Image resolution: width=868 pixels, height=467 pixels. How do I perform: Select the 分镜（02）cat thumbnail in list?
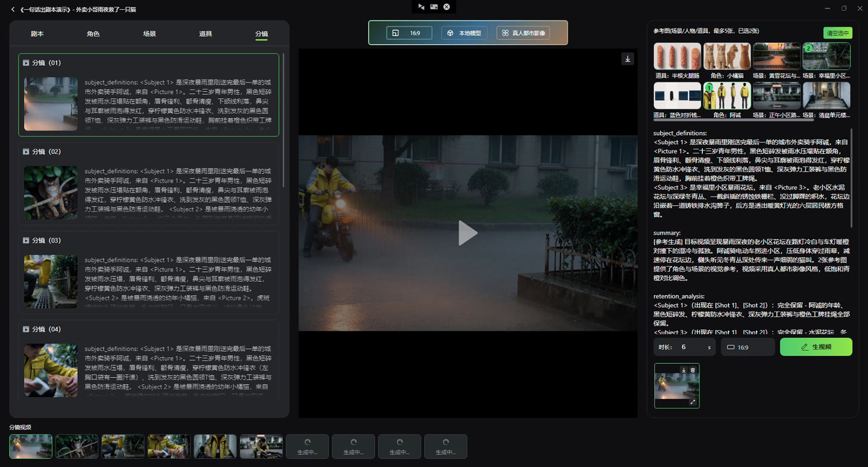point(51,192)
